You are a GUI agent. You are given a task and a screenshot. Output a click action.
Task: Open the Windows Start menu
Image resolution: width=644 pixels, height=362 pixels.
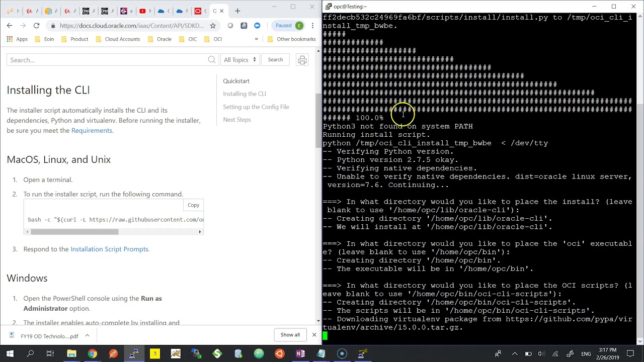point(10,354)
